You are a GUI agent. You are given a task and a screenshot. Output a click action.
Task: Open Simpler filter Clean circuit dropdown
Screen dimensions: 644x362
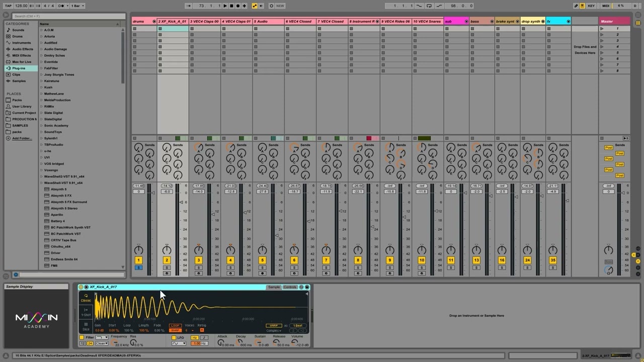click(x=102, y=343)
